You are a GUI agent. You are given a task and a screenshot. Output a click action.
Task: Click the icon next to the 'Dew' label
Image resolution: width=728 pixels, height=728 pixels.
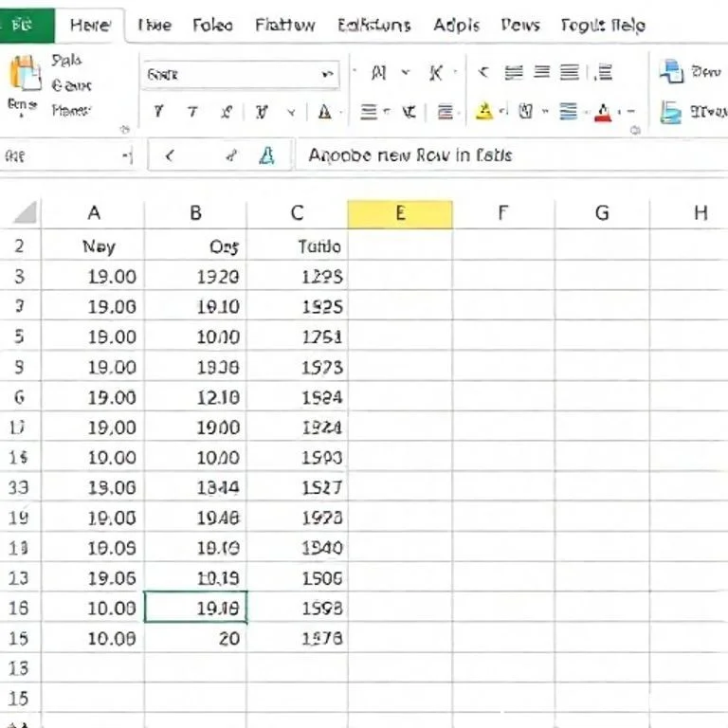671,72
